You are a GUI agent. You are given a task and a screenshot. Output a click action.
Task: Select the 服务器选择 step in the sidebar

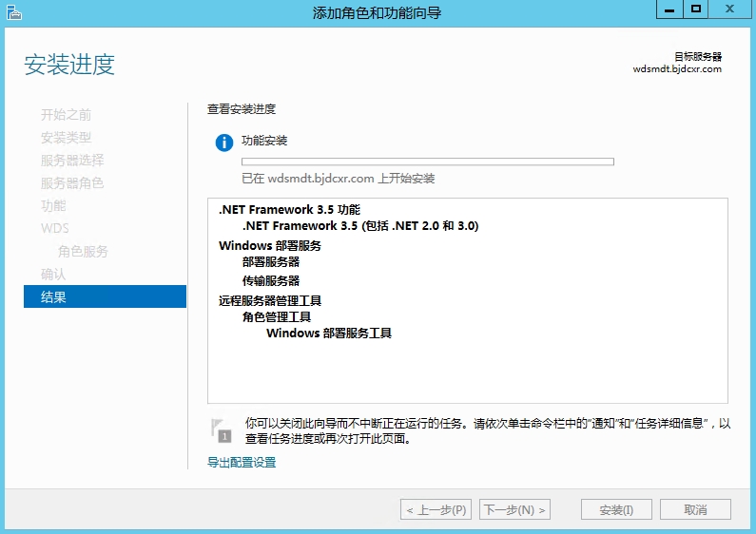[72, 161]
